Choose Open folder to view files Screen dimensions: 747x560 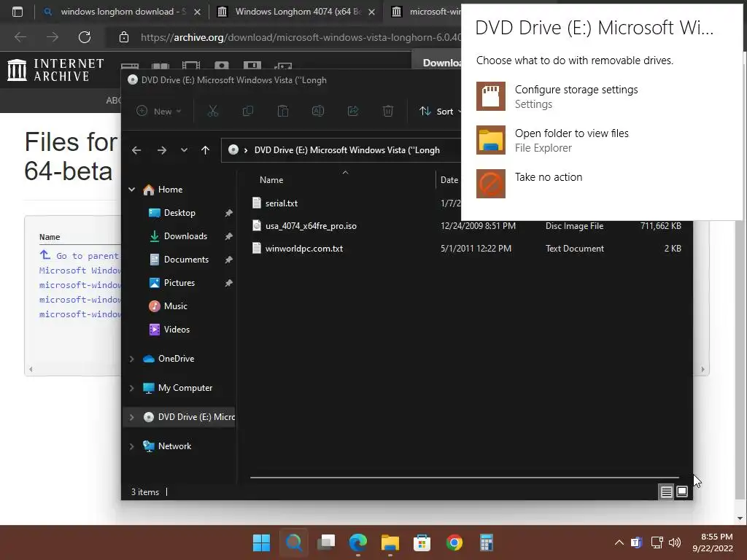pyautogui.click(x=553, y=140)
